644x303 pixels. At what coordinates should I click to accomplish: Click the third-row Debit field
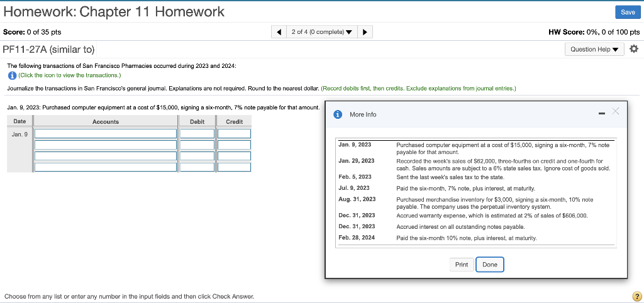pyautogui.click(x=197, y=156)
